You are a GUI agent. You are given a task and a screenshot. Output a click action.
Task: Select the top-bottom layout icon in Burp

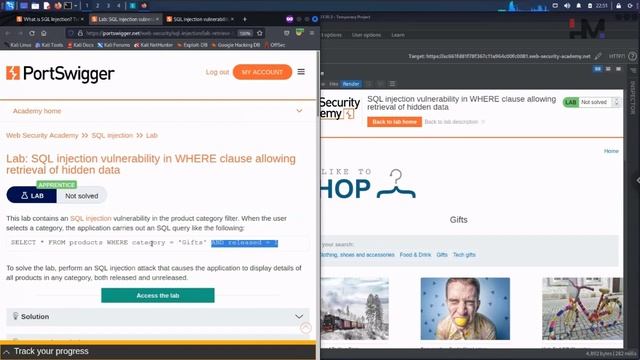point(608,69)
